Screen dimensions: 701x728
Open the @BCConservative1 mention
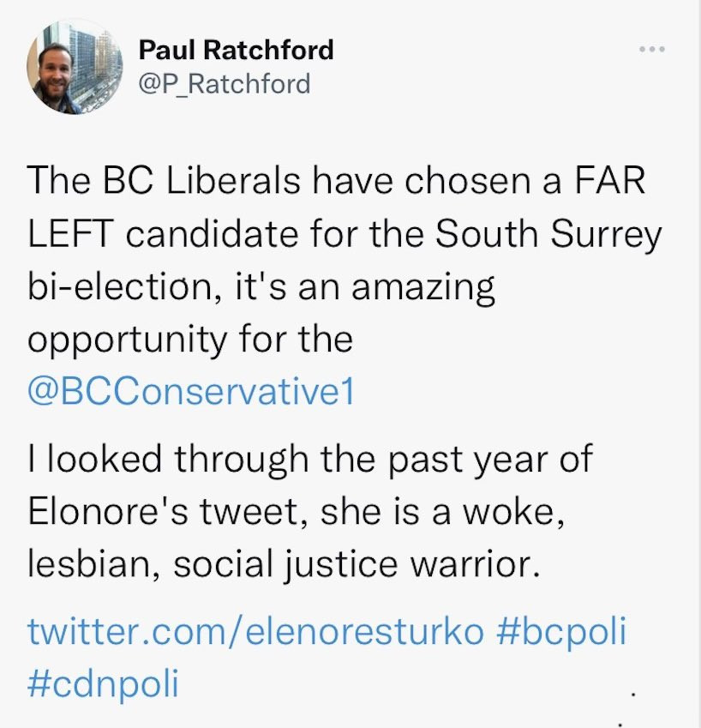tap(191, 391)
